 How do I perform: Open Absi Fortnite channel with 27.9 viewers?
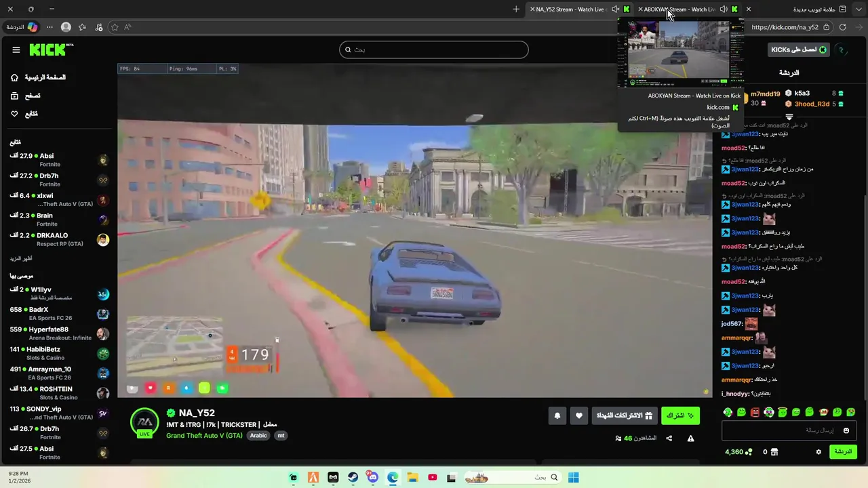pyautogui.click(x=59, y=160)
